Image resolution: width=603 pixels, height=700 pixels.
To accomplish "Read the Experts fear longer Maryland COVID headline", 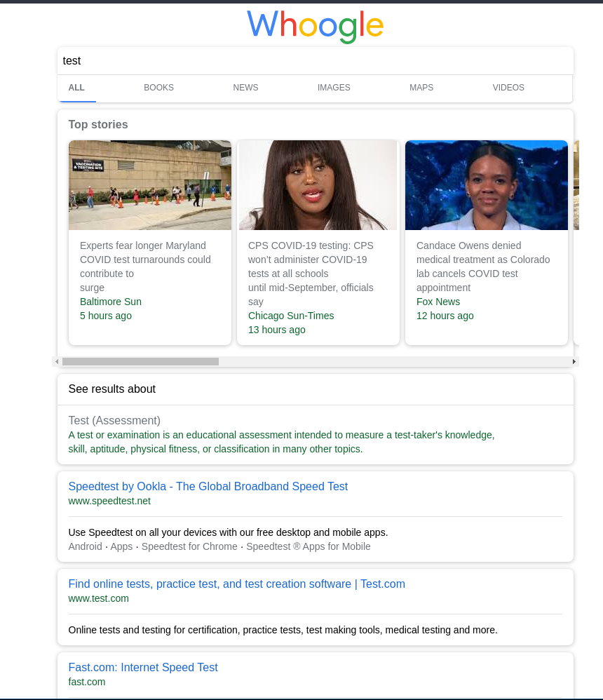I will coord(145,267).
